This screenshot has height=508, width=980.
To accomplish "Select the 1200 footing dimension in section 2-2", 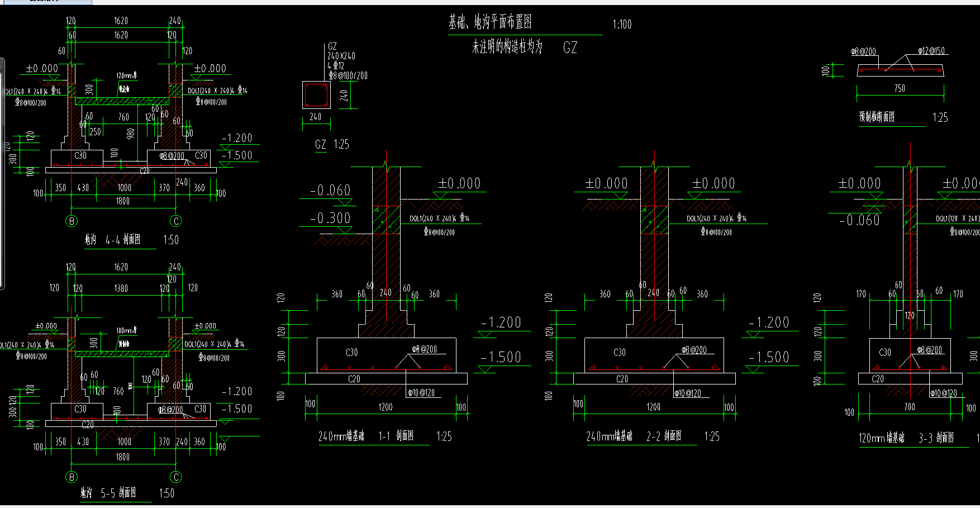I will pyautogui.click(x=654, y=407).
